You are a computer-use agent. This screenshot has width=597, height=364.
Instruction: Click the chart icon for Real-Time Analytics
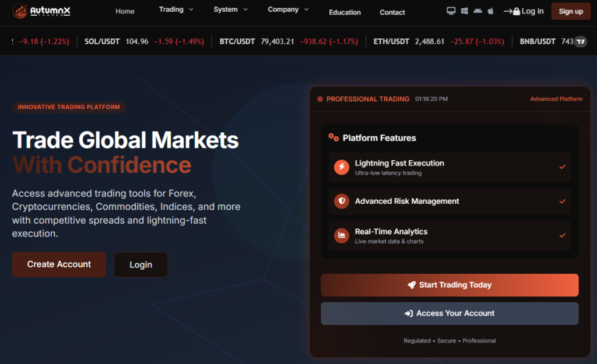(x=342, y=235)
